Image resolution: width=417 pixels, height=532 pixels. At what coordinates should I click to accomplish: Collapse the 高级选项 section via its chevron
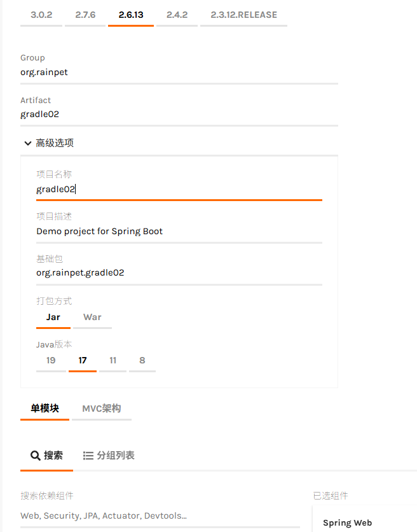point(28,143)
